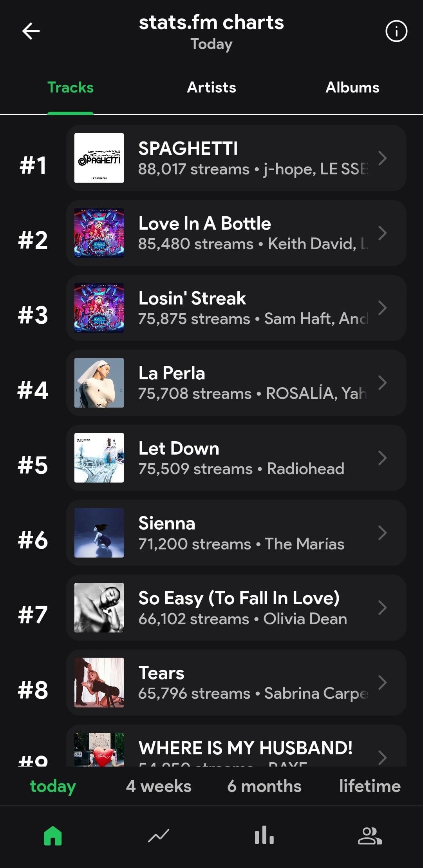423x868 pixels.
Task: Select the Tracks tab
Action: [70, 87]
